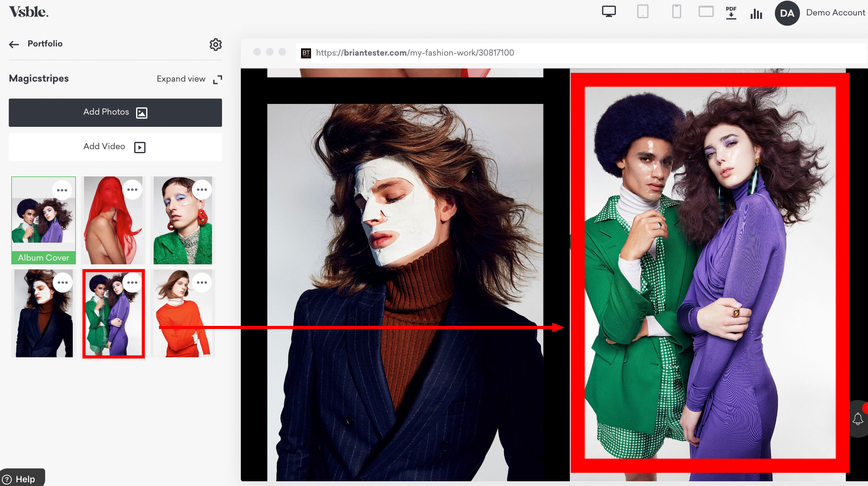Select the landscape tablet preview icon

[706, 12]
